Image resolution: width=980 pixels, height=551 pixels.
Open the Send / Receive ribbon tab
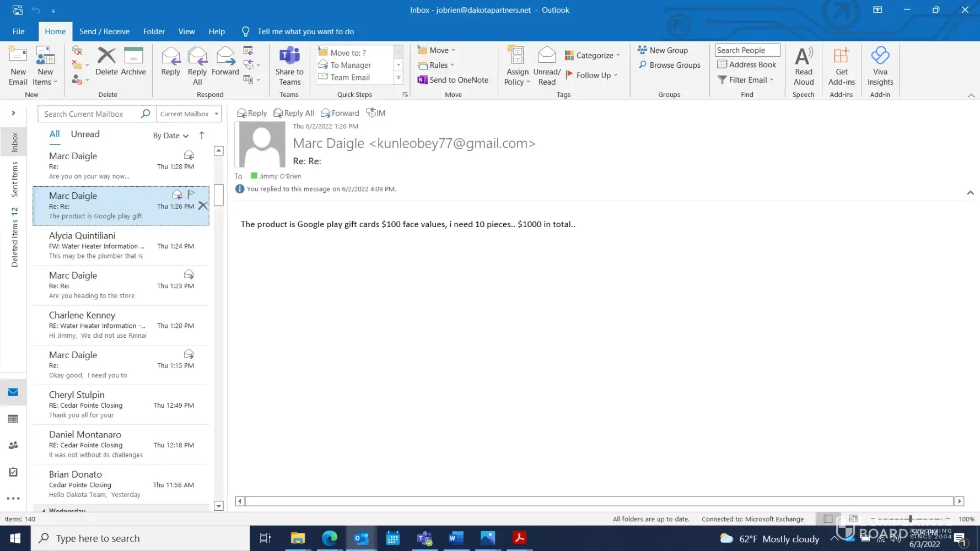coord(104,31)
